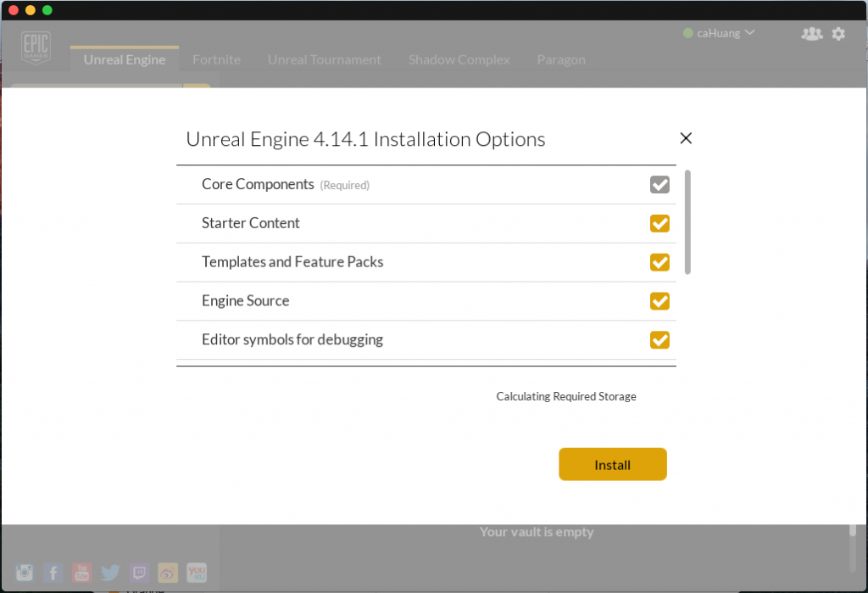Uncheck Editor symbols for debugging
The height and width of the screenshot is (593, 868).
click(659, 339)
